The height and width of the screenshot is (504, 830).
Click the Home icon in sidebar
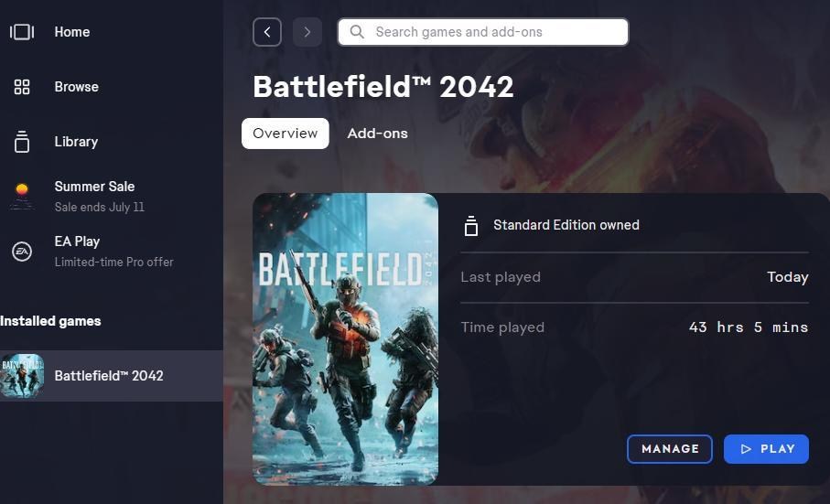[x=22, y=32]
